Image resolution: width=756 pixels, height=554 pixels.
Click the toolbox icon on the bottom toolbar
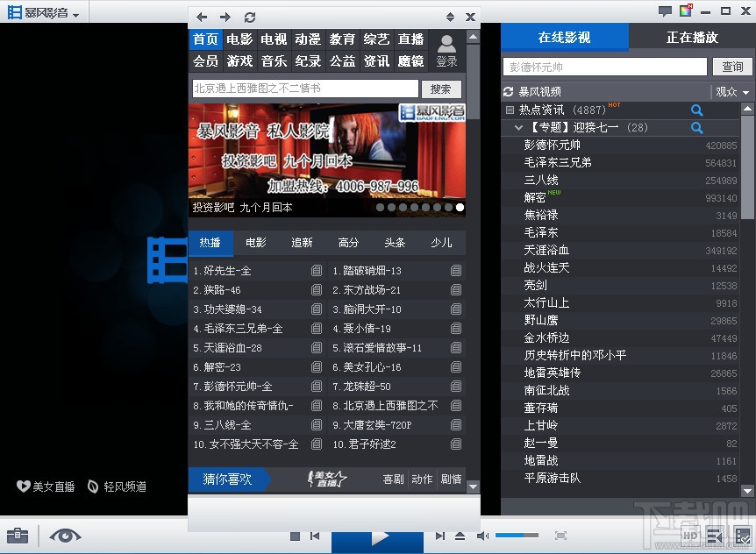point(18,536)
